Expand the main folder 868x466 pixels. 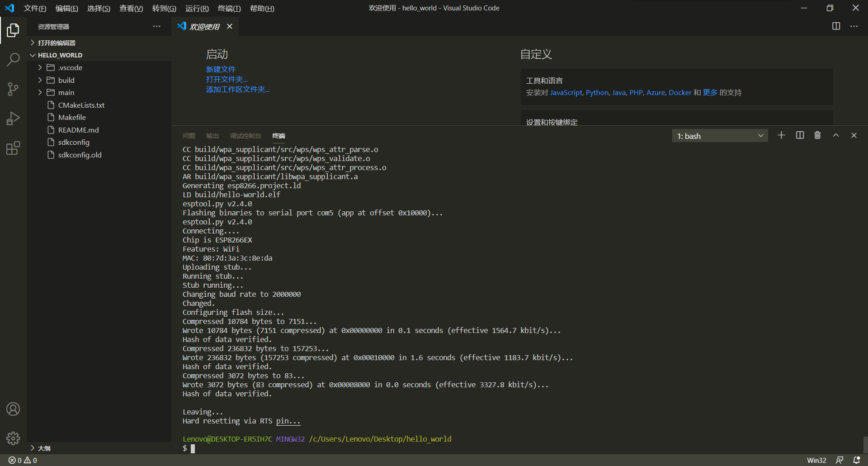pos(99,92)
